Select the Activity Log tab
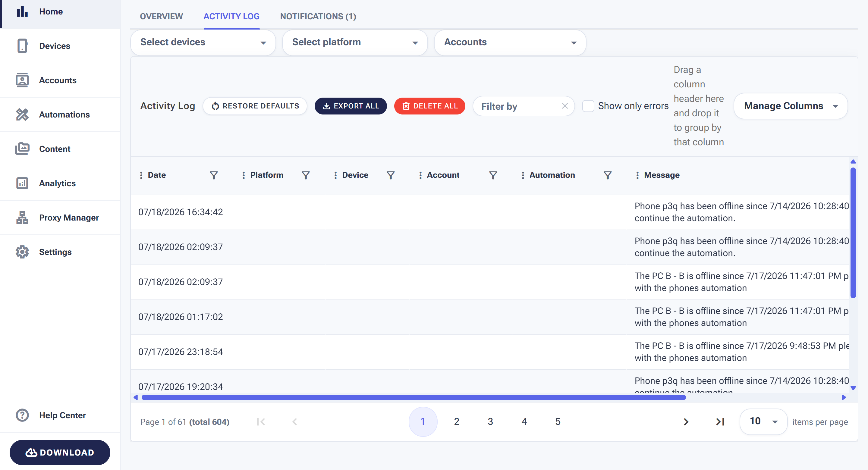Screen dimensions: 868x470 (231, 17)
